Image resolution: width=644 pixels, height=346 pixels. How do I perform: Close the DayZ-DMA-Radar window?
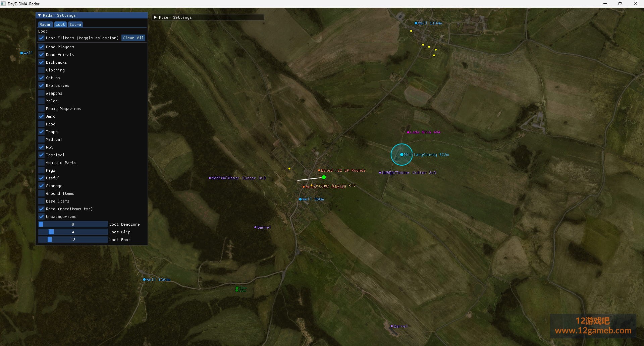pyautogui.click(x=636, y=4)
